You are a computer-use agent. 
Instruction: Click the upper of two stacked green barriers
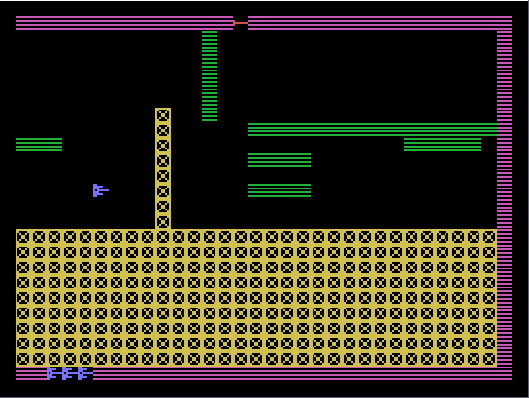coord(279,160)
